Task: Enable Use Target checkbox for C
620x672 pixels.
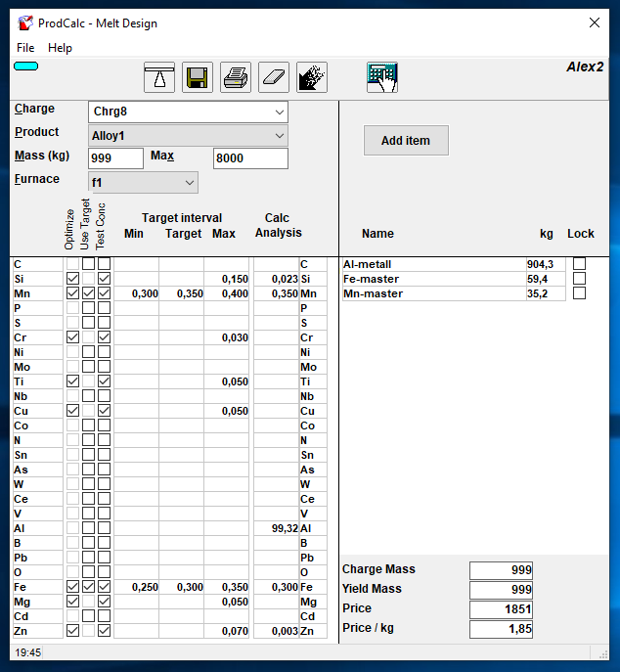Action: pyautogui.click(x=88, y=263)
